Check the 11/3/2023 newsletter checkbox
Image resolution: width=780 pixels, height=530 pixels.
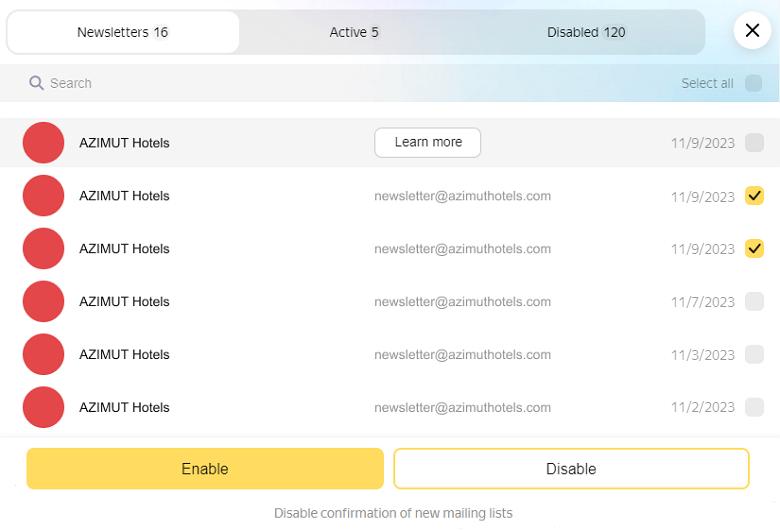pos(754,355)
